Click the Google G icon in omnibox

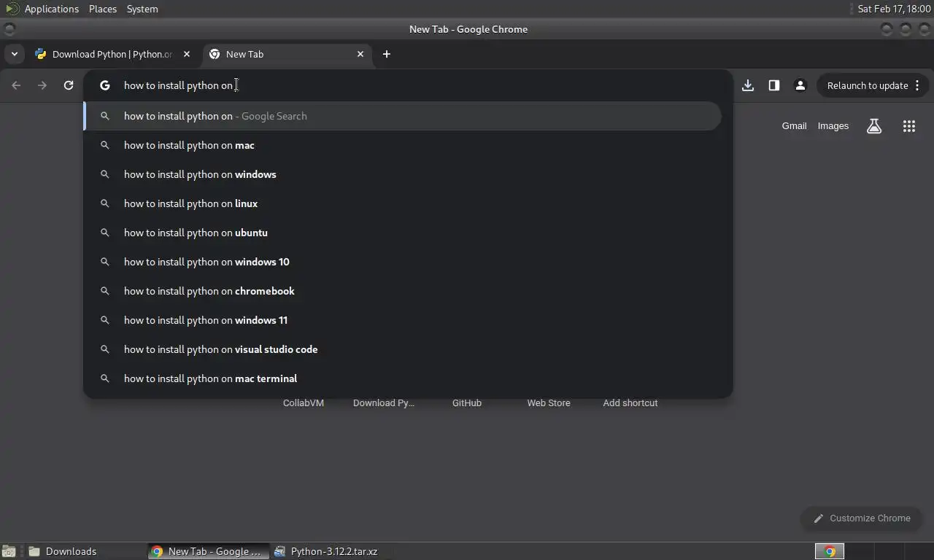[105, 85]
